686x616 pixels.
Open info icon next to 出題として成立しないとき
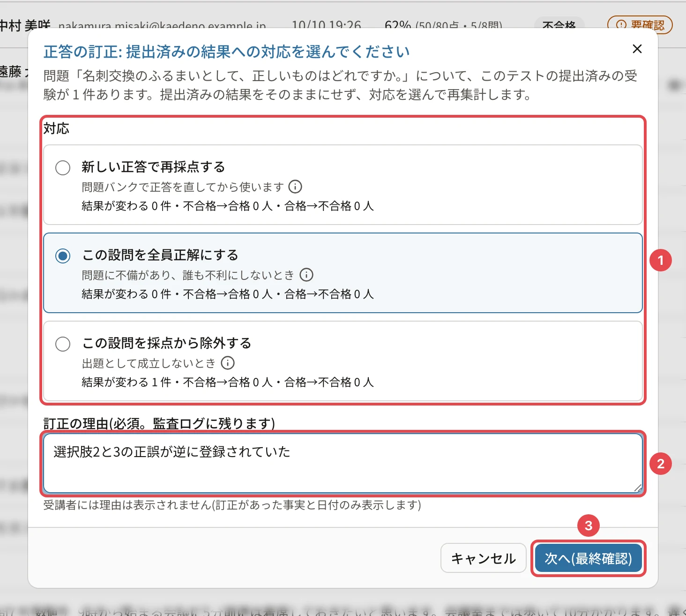[228, 363]
